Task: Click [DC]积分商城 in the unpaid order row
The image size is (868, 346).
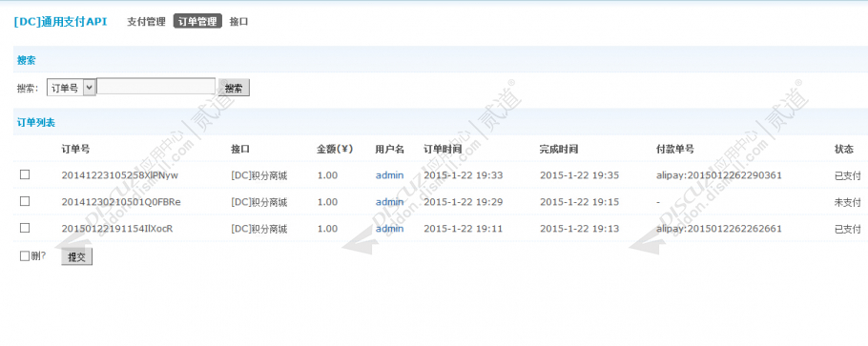Action: tap(259, 202)
